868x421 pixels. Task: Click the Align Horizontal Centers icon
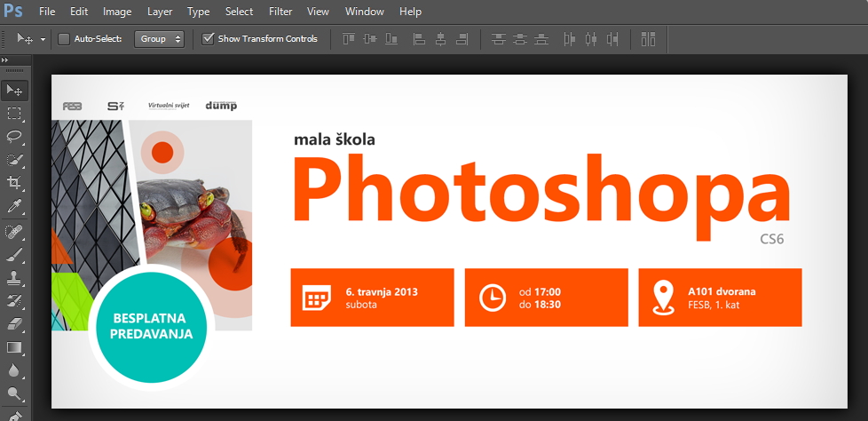pyautogui.click(x=440, y=39)
